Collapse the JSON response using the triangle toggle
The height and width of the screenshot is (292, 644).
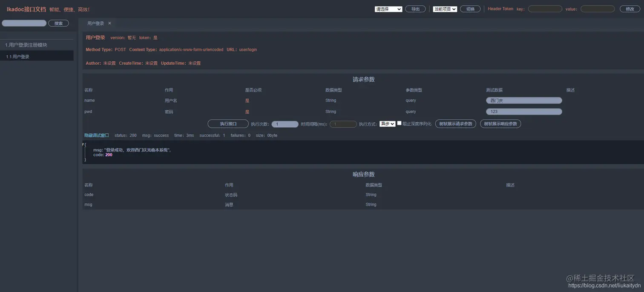(x=83, y=145)
